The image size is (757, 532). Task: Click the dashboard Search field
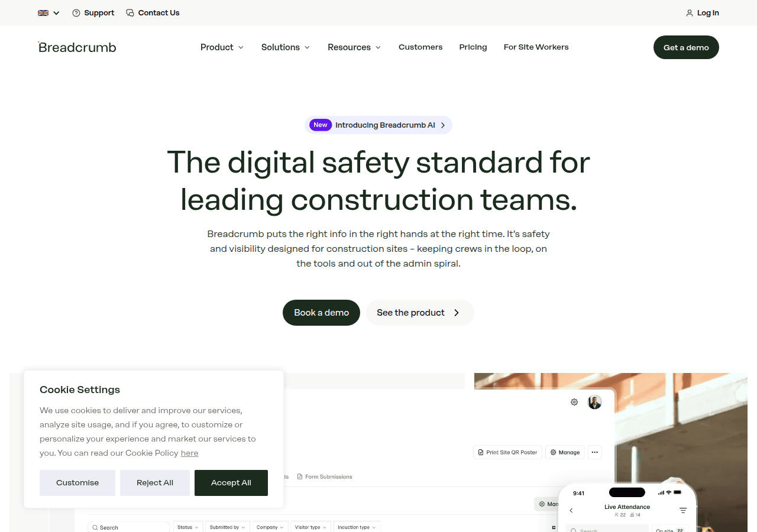(129, 527)
